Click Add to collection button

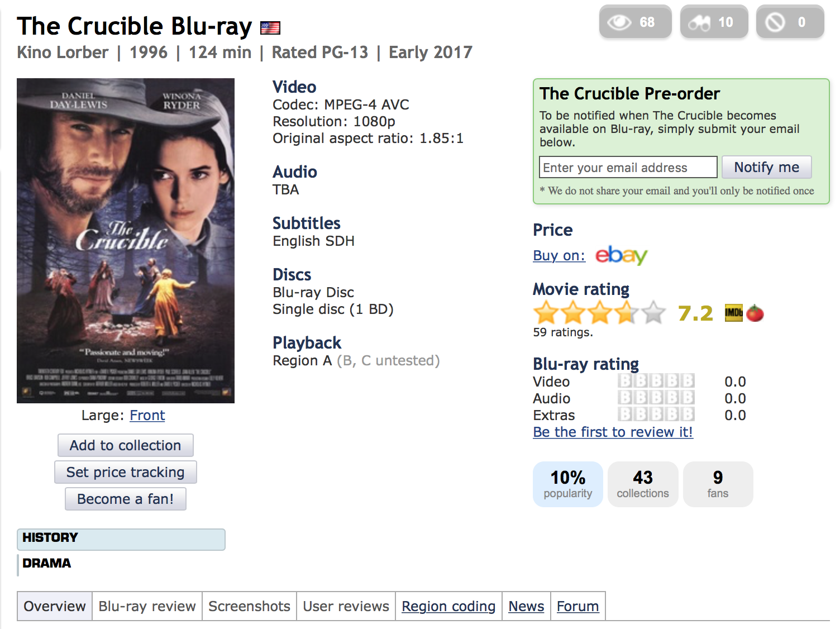tap(126, 445)
